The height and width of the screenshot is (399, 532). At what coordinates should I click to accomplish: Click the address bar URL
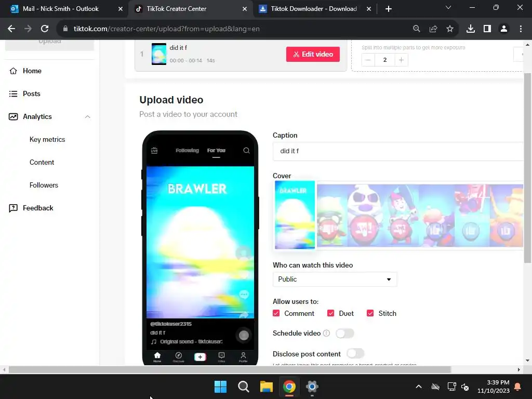[x=167, y=29]
